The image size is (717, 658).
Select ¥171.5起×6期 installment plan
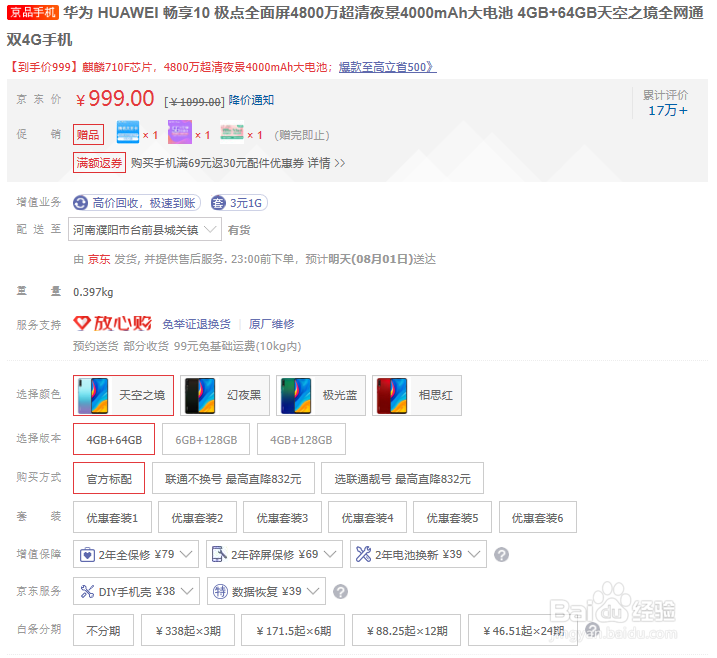pos(293,630)
